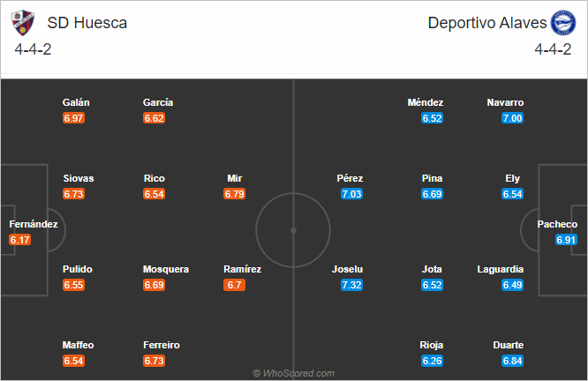
Task: Click player name Mosquera
Action: click(x=166, y=269)
